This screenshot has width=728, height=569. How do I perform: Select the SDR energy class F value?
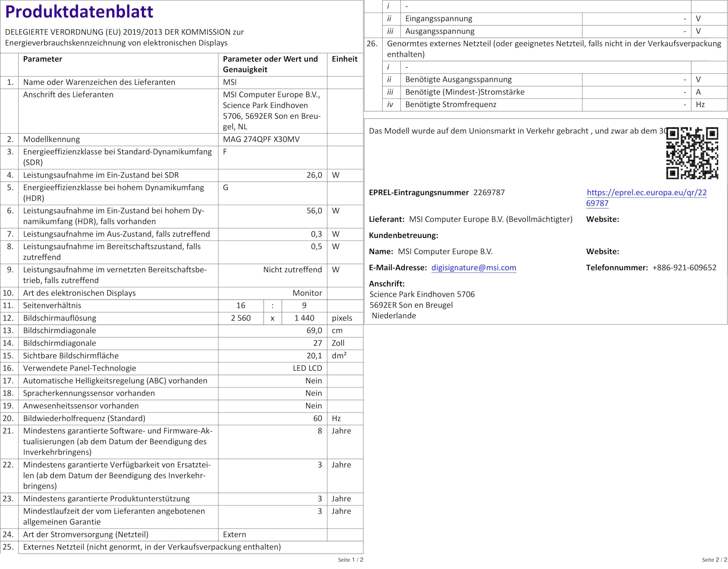coord(225,152)
